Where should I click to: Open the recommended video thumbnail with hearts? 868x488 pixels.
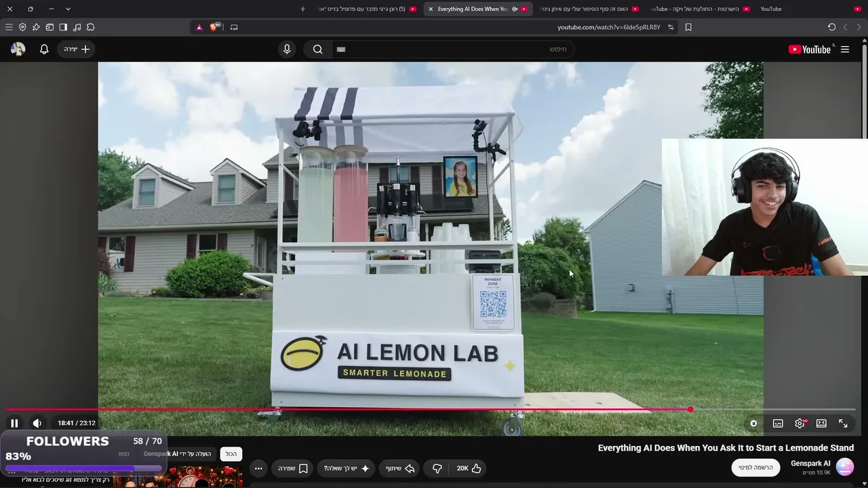click(178, 477)
